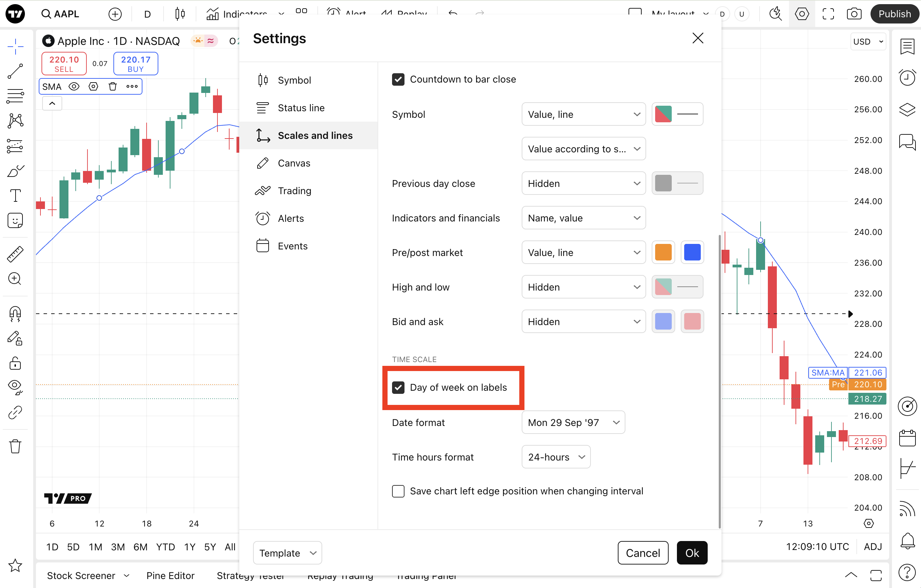Delete the SMA indicator with trash icon

[112, 86]
